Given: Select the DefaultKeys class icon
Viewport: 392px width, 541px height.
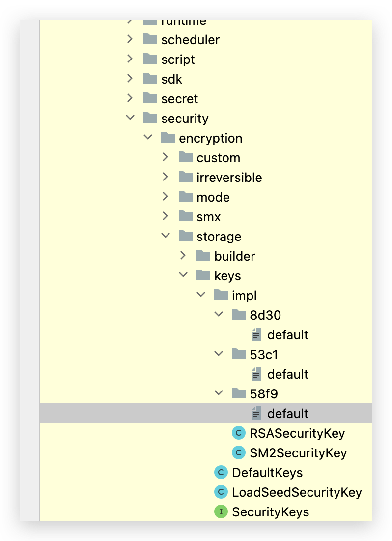Looking at the screenshot, I should point(221,472).
